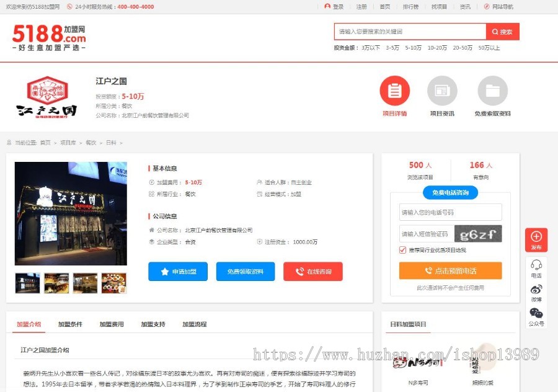Click the star icon on 申请加盟 button
The height and width of the screenshot is (392, 558).
pos(164,271)
